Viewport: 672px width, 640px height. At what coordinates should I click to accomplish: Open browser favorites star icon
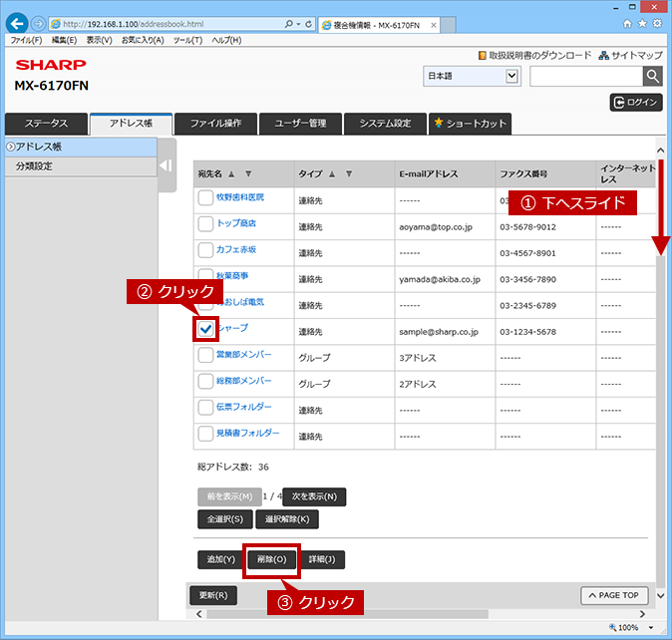pyautogui.click(x=642, y=24)
